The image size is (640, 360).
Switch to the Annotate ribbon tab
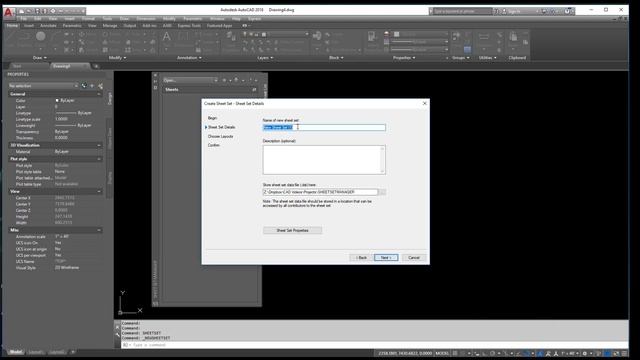(x=48, y=26)
